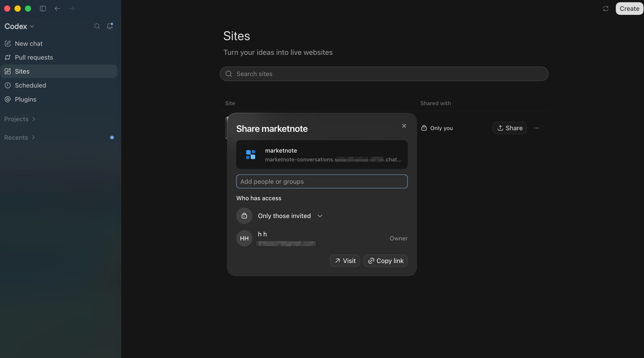Expand the Recents section
The height and width of the screenshot is (358, 644).
click(x=20, y=138)
